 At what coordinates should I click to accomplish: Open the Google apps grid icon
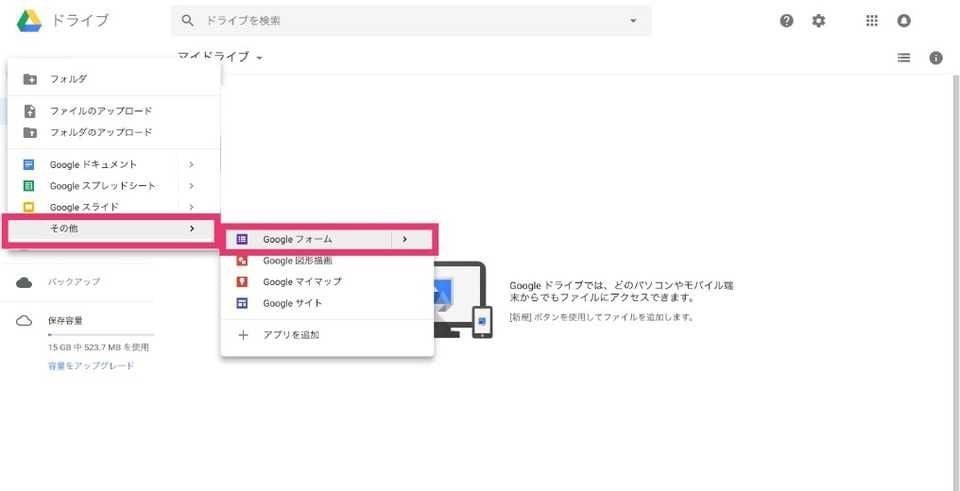point(872,21)
